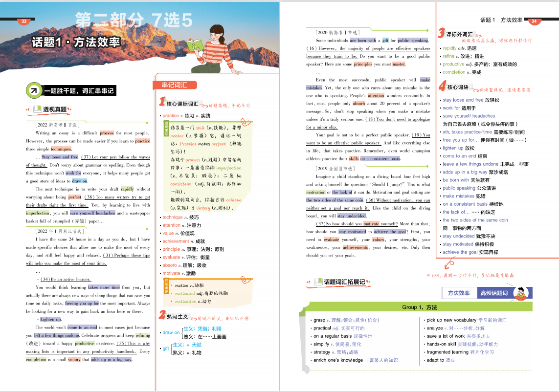This screenshot has height=392, width=559.
Task: Click the red number 4 beside 核心词块
Action: coord(443,86)
